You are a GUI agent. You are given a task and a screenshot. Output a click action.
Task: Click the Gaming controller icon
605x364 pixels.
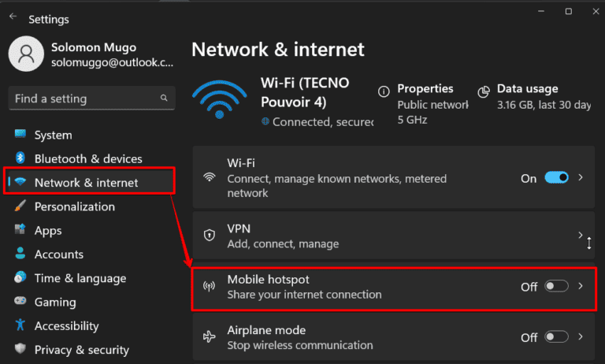(x=20, y=302)
